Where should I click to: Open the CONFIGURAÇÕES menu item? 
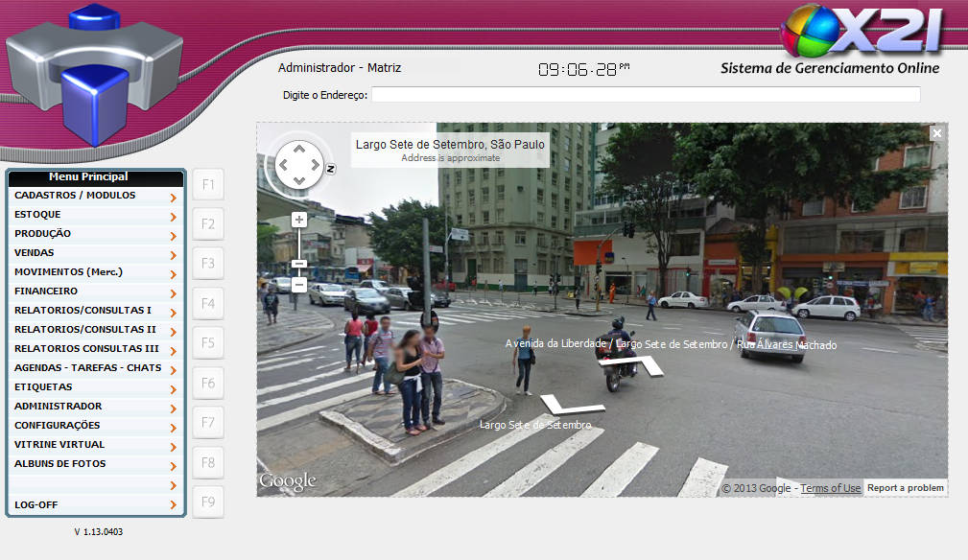[57, 426]
